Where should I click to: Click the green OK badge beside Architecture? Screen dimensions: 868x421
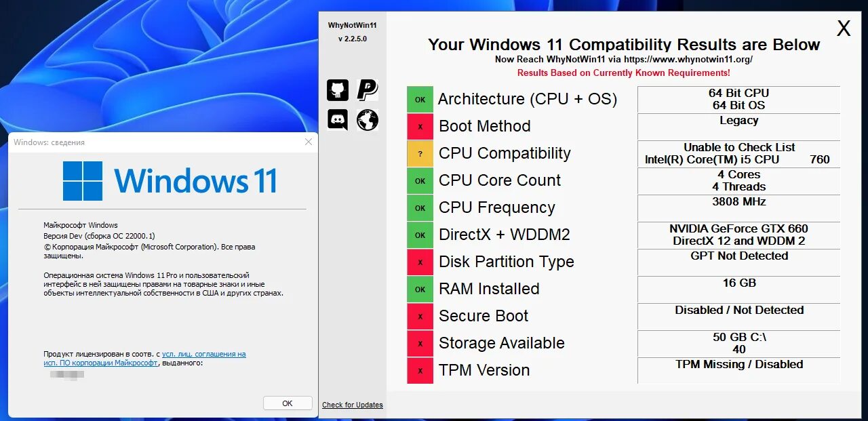(420, 99)
